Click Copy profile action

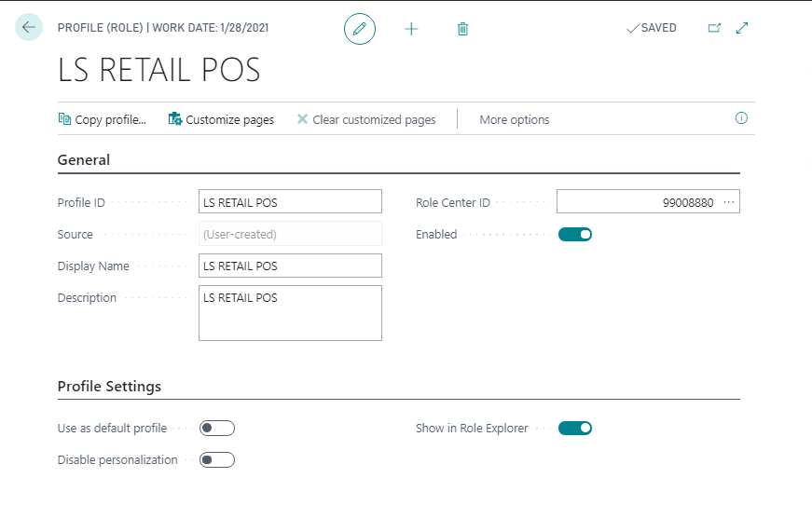pyautogui.click(x=103, y=119)
